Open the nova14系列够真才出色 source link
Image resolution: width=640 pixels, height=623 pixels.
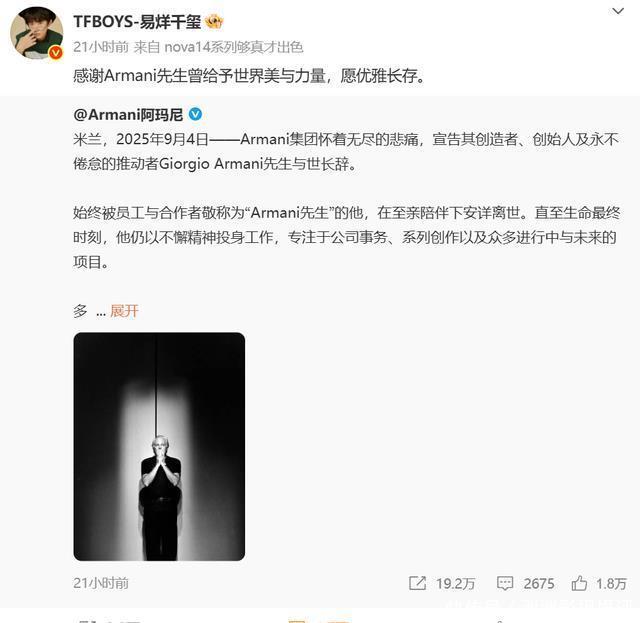[x=233, y=47]
